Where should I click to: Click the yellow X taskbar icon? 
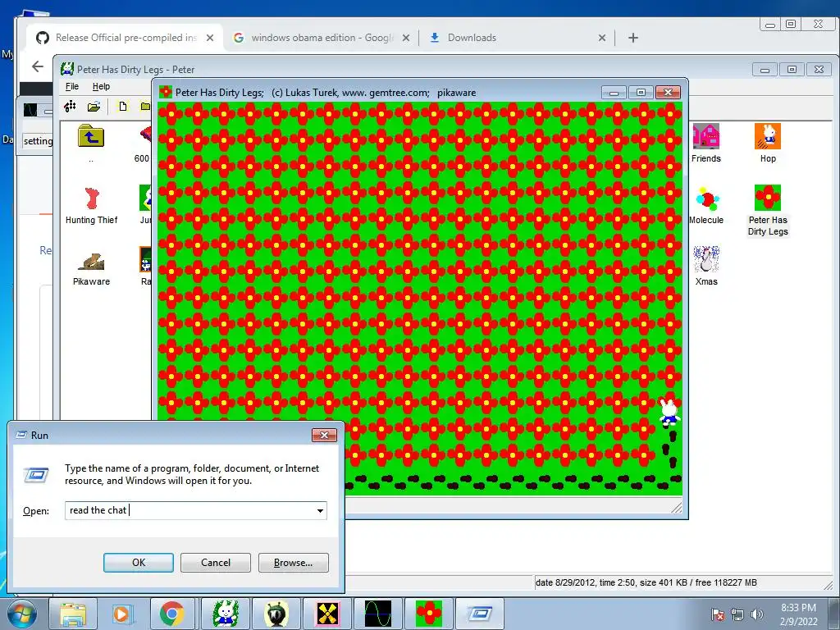[x=327, y=614]
